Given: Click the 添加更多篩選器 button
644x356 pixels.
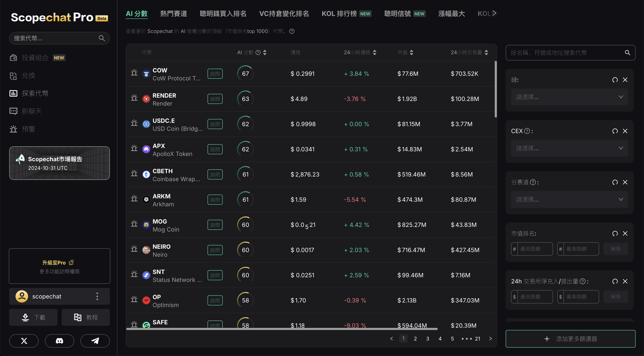Looking at the screenshot, I should (570, 339).
